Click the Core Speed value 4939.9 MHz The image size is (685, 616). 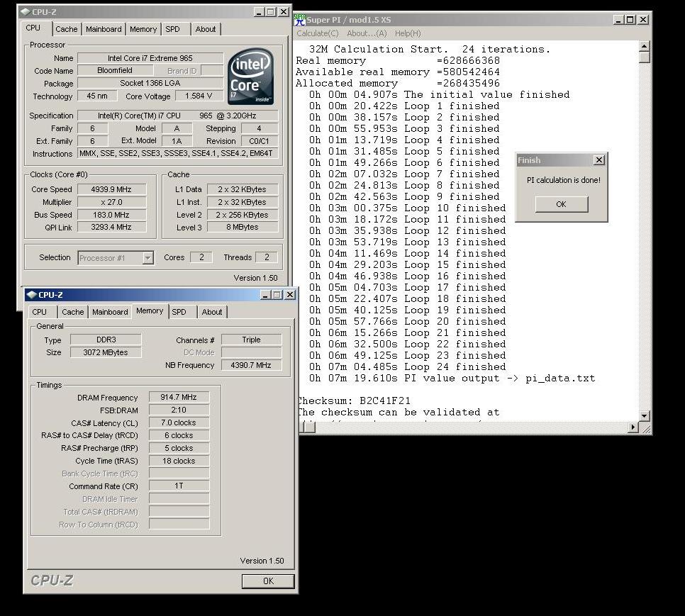coord(111,189)
